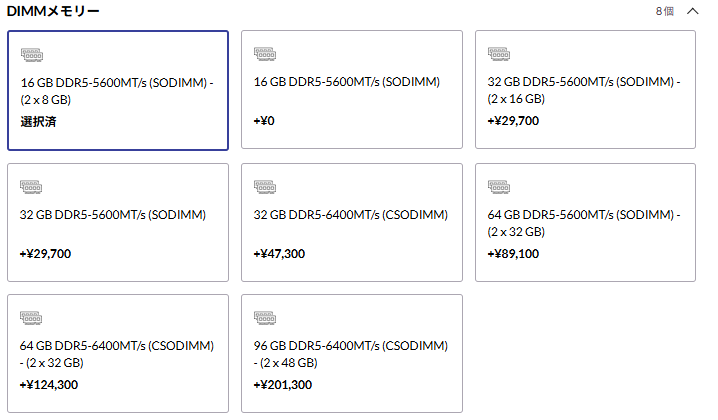The image size is (718, 420).
Task: Select 96 GB DDR5-6400MT/s (2 x 48 GB) option
Action: (351, 353)
